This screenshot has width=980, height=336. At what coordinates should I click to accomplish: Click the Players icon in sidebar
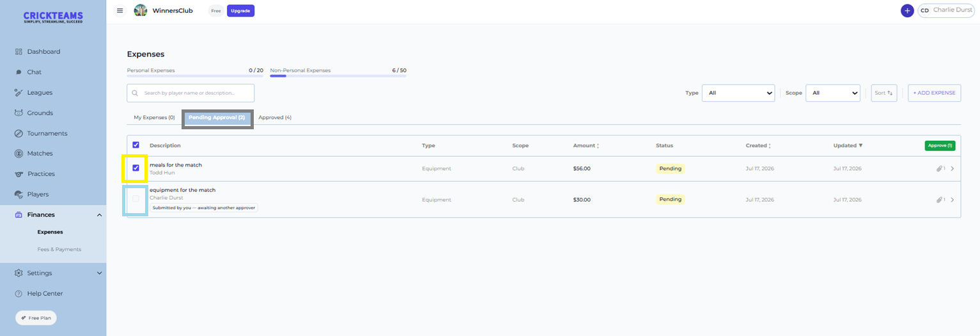coord(19,194)
